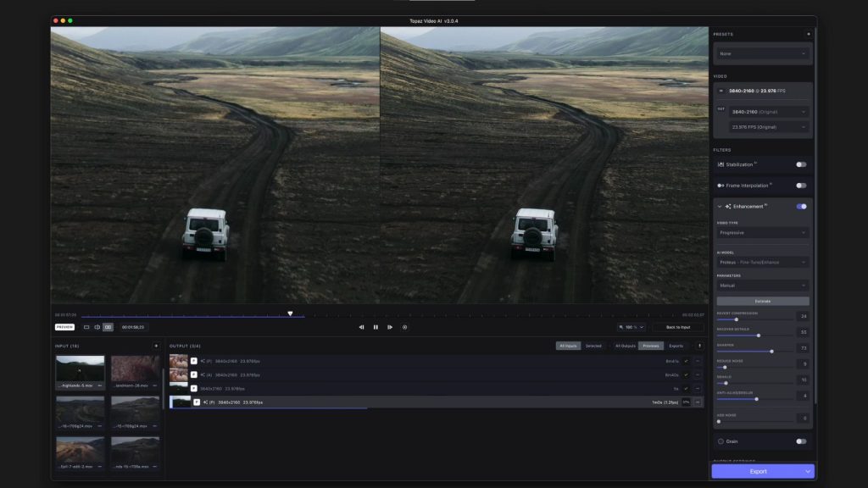Open the 23.976 FPS output dropdown
This screenshot has height=488, width=868.
[768, 127]
